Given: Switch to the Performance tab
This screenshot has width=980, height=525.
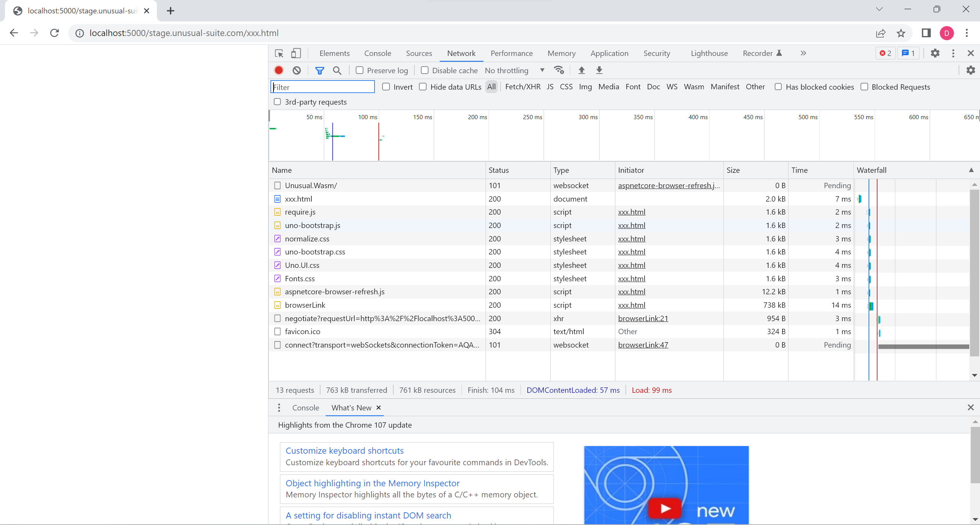Looking at the screenshot, I should click(511, 53).
